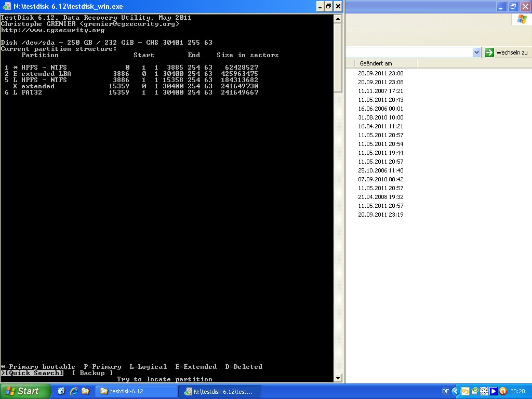532x399 pixels.
Task: Close the TestDisk console window
Action: (338, 6)
